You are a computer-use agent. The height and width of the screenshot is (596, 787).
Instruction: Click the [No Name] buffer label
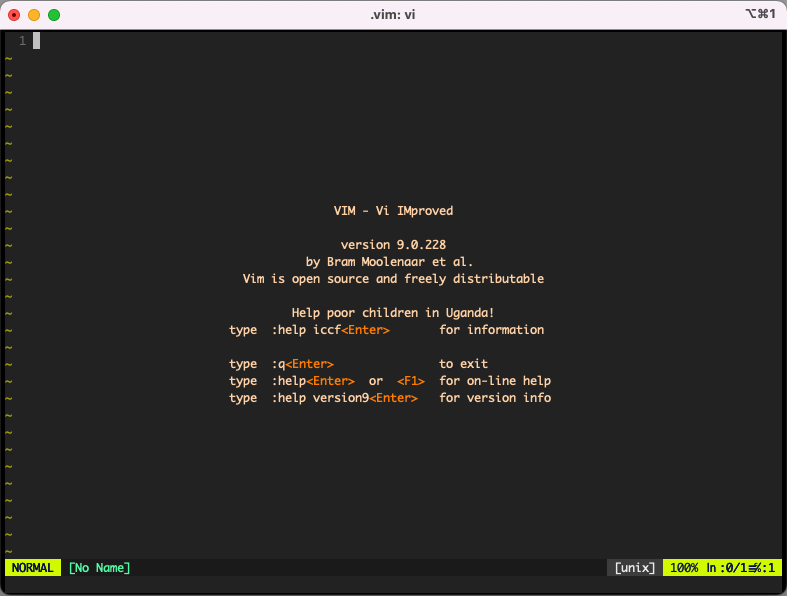pyautogui.click(x=99, y=568)
